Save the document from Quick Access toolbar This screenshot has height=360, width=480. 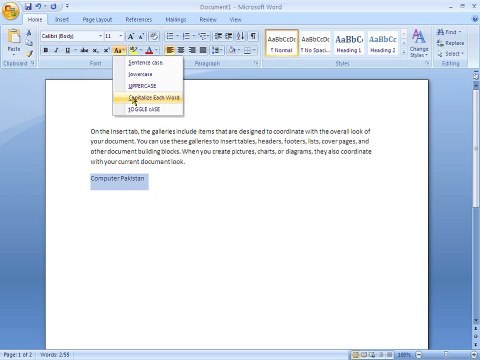point(28,6)
